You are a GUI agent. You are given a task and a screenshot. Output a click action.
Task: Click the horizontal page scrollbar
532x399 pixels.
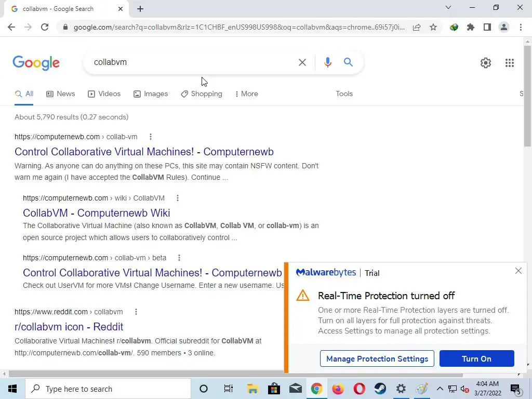pyautogui.click(x=235, y=375)
